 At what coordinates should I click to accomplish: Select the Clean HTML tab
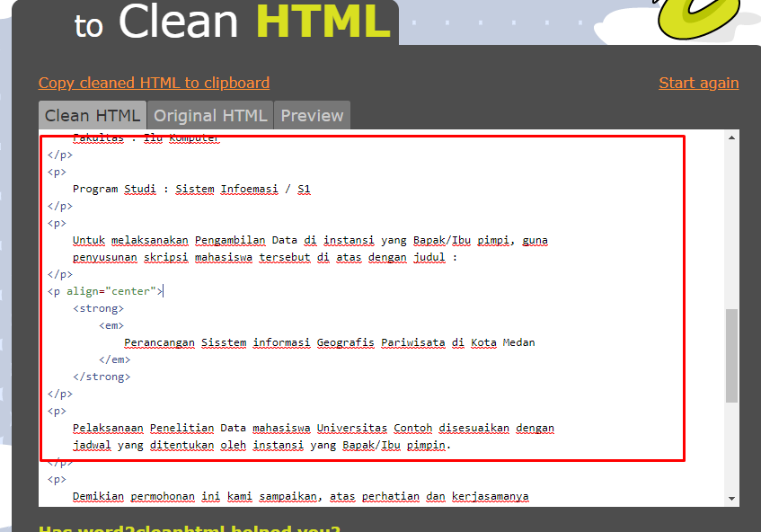tap(92, 115)
